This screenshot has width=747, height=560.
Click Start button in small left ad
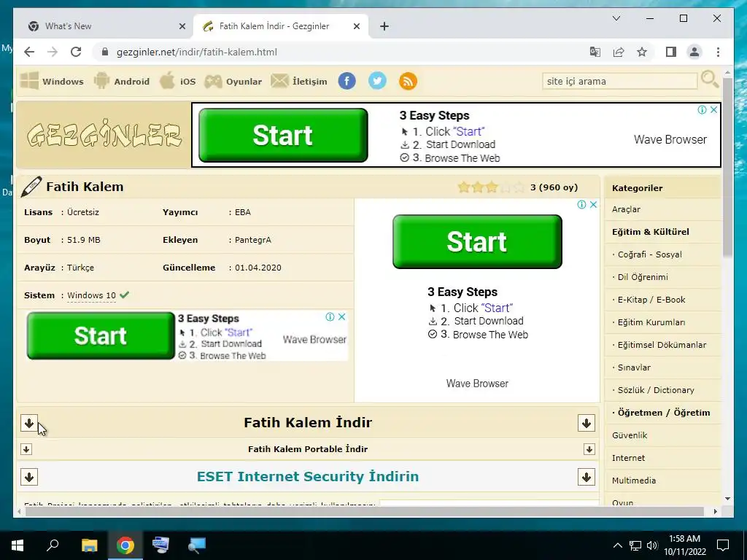coord(101,335)
